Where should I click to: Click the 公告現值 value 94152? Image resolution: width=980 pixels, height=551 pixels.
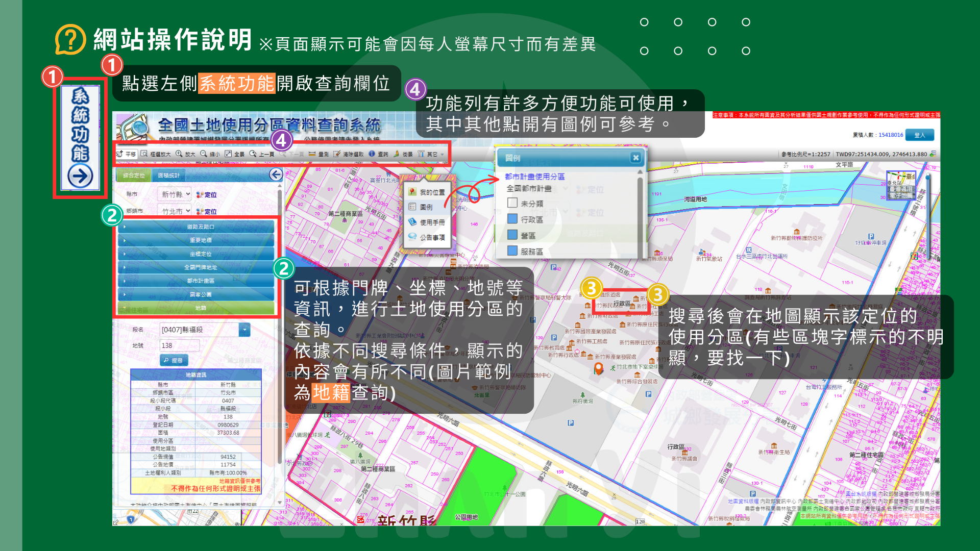click(228, 457)
